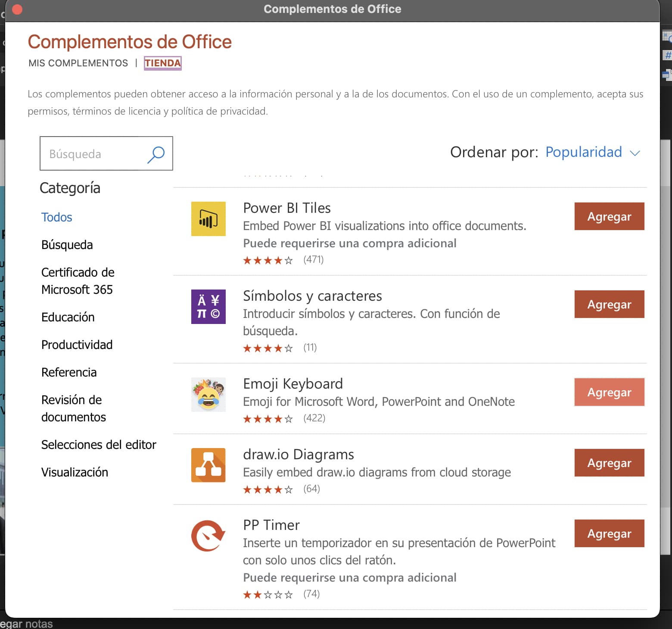The width and height of the screenshot is (672, 629).
Task: Agregar the Símbolos y caracteres add-in
Action: click(609, 304)
